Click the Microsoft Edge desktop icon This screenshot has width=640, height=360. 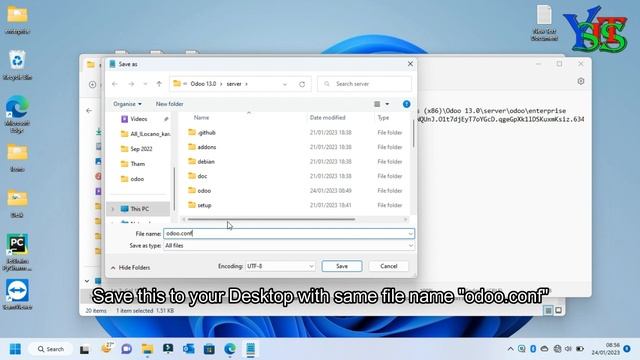click(17, 114)
